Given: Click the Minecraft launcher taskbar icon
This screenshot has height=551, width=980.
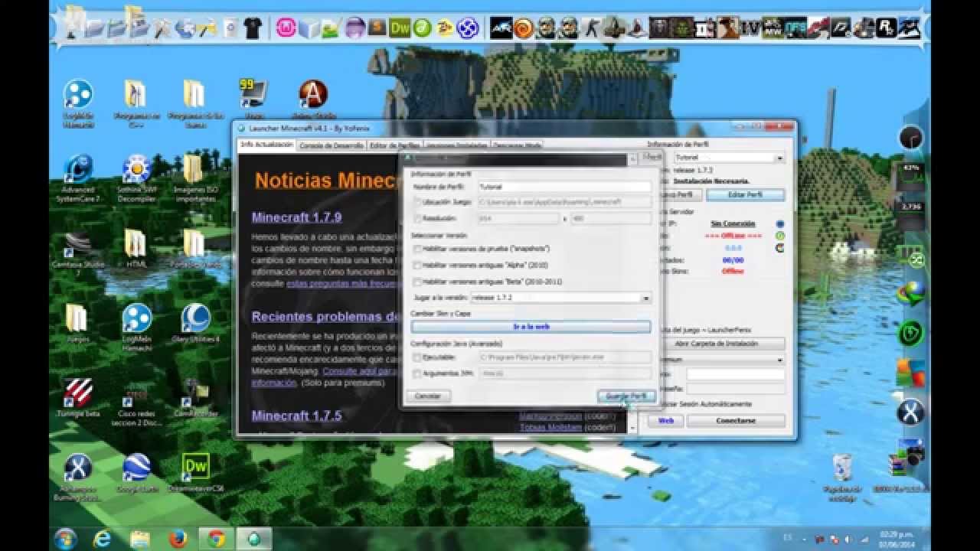Looking at the screenshot, I should [x=253, y=539].
